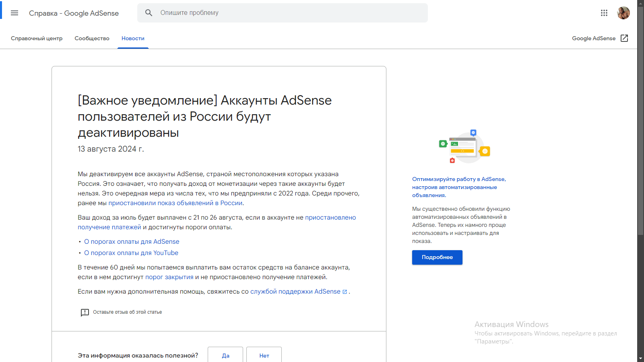This screenshot has height=362, width=644.
Task: Click the 'Справка - Google AdSense' title
Action: tap(74, 13)
